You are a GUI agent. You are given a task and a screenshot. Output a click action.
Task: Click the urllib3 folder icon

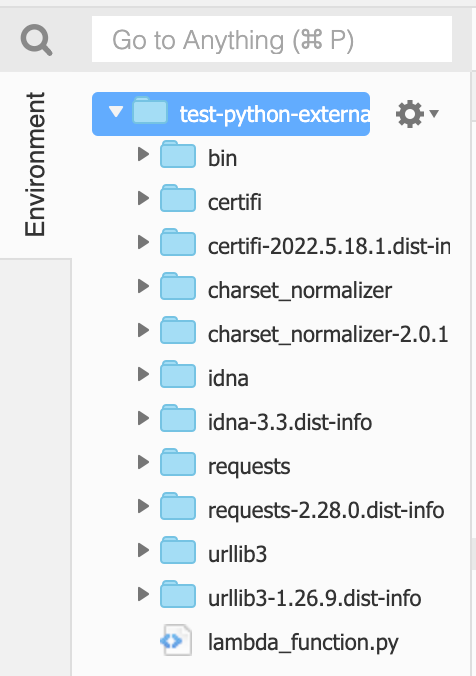178,550
